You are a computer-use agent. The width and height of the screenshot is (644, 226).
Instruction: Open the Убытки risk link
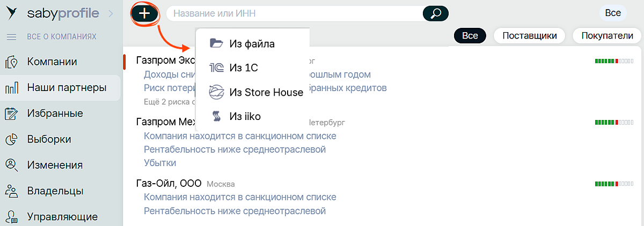tap(160, 163)
